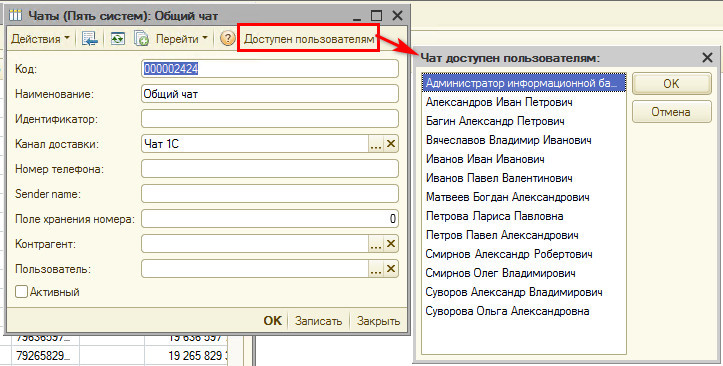Screen dimensions: 723x366
Task: Click the refresh (reread) toolbar icon
Action: (x=118, y=39)
